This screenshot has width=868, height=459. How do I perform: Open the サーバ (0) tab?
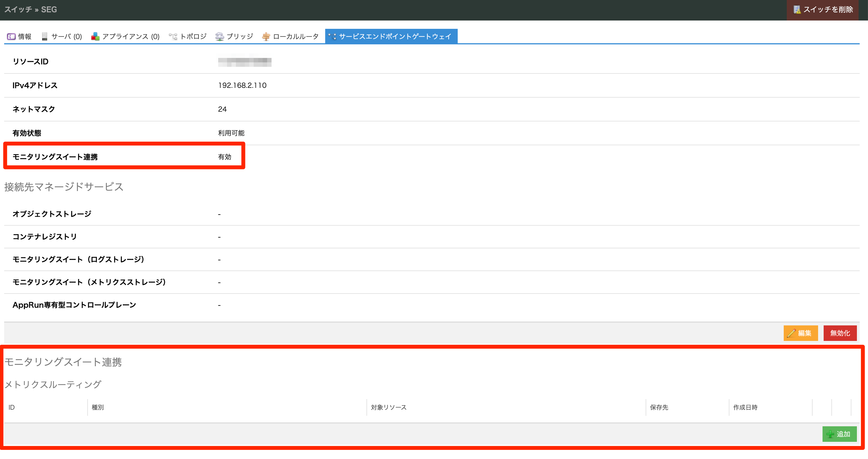66,36
